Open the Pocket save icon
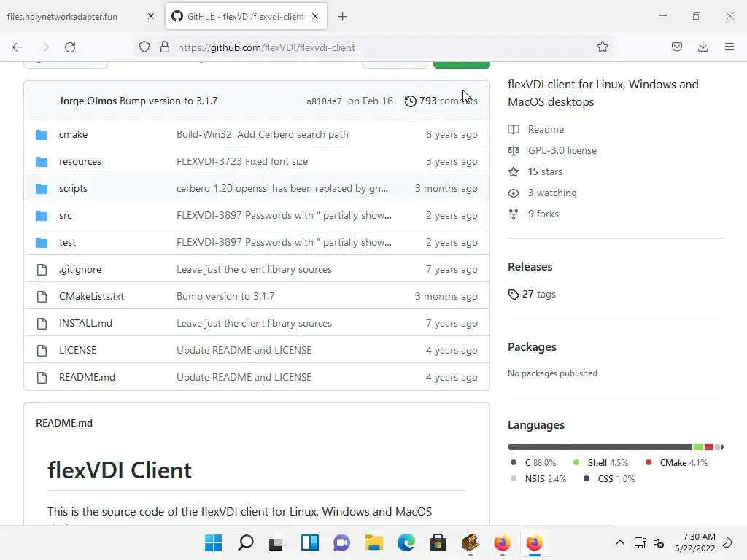Screen dimensions: 747x560 pyautogui.click(x=676, y=47)
